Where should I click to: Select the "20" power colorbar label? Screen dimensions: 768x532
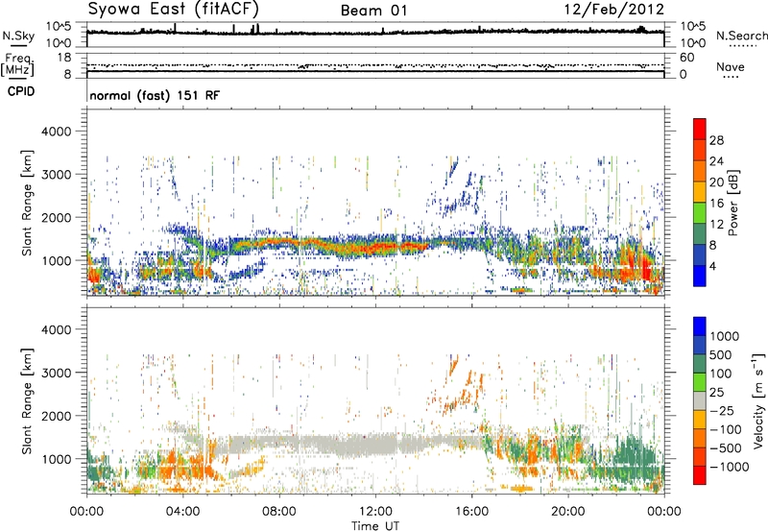point(716,182)
